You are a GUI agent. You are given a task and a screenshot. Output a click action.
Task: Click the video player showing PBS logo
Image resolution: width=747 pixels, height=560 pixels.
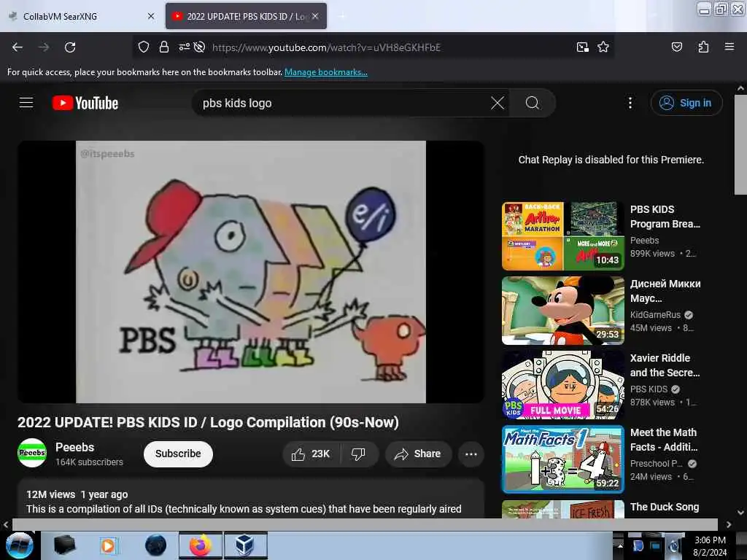pos(251,272)
